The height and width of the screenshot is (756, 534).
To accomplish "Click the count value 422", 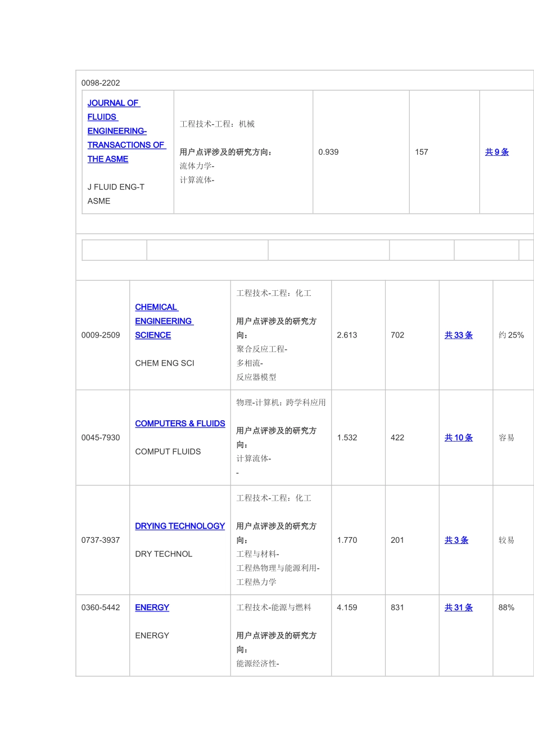I will pos(397,438).
